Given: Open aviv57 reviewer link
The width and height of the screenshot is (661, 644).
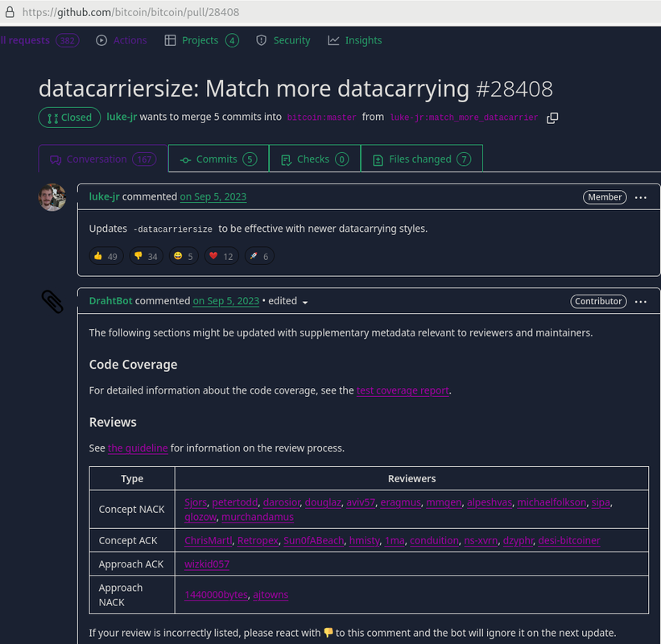Looking at the screenshot, I should (x=361, y=502).
